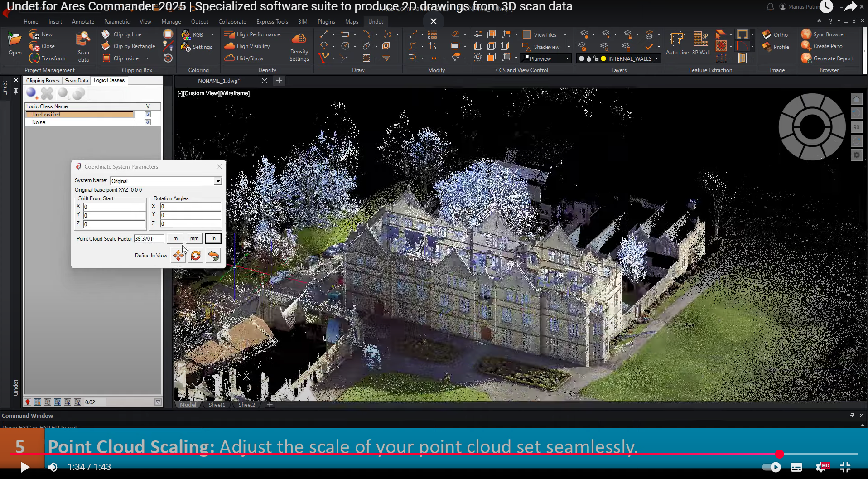Toggle the video autoplay switch

tap(772, 467)
